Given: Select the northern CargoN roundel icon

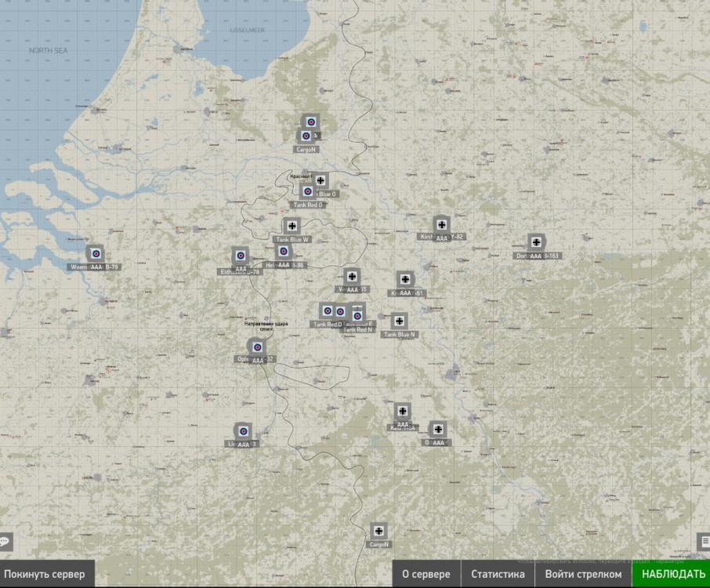Looking at the screenshot, I should tap(306, 136).
